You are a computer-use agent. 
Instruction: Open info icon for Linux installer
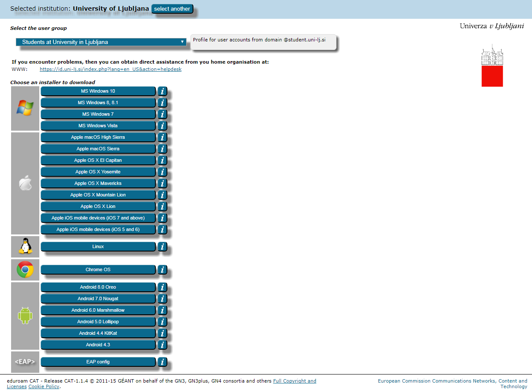[x=162, y=247]
